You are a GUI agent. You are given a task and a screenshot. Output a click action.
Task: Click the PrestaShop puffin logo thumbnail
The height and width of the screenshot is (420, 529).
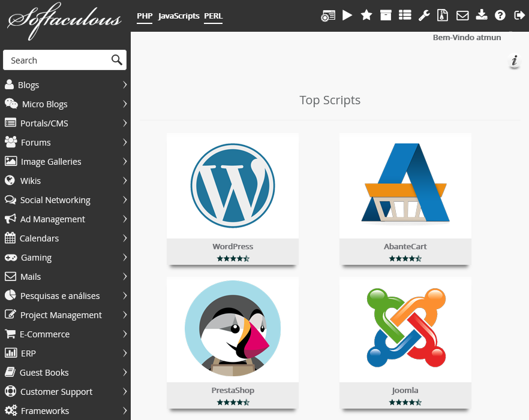pos(233,329)
